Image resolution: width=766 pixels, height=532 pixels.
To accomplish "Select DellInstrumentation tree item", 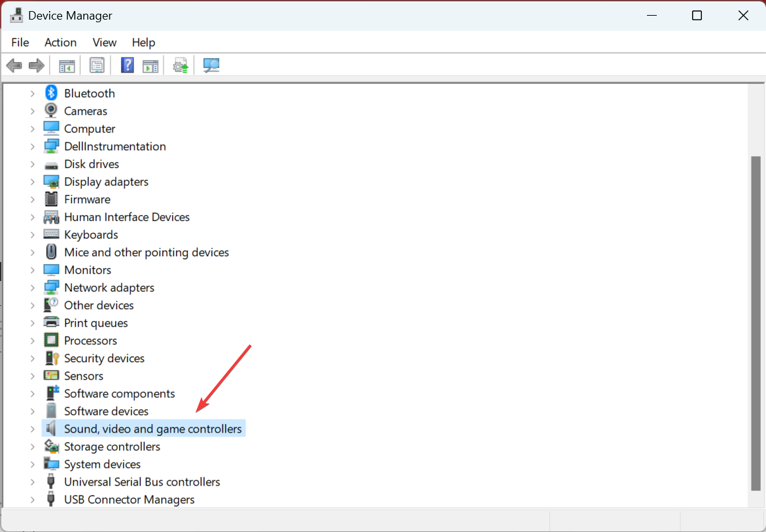I will click(115, 146).
